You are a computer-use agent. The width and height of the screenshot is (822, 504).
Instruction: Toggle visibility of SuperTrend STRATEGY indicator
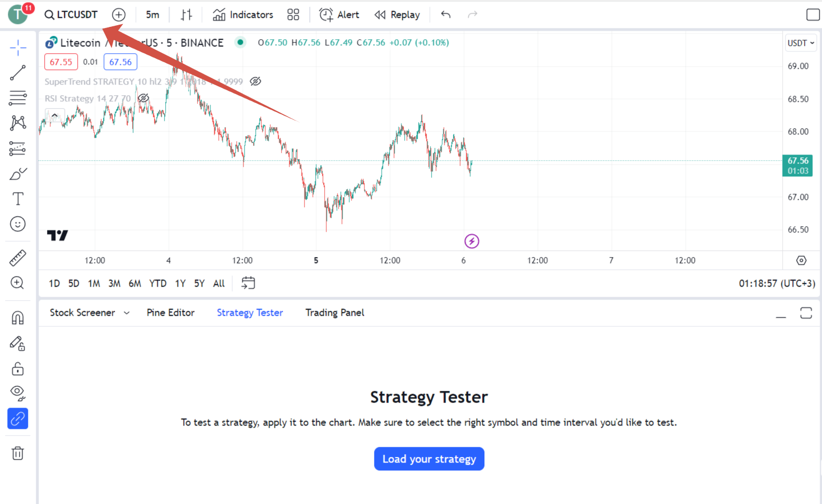tap(255, 81)
